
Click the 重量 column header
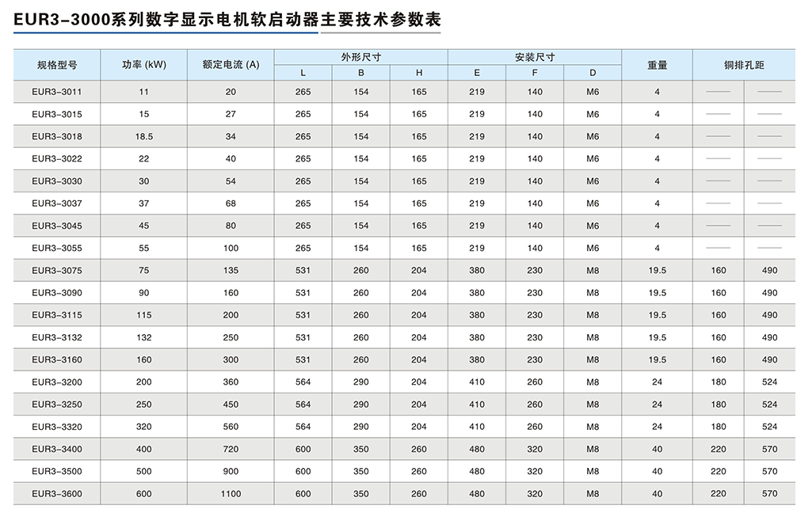tap(656, 64)
